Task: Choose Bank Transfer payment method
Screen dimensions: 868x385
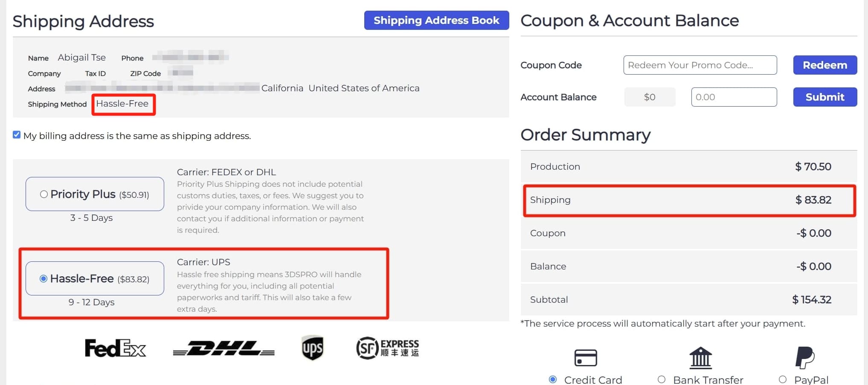Action: pyautogui.click(x=662, y=379)
